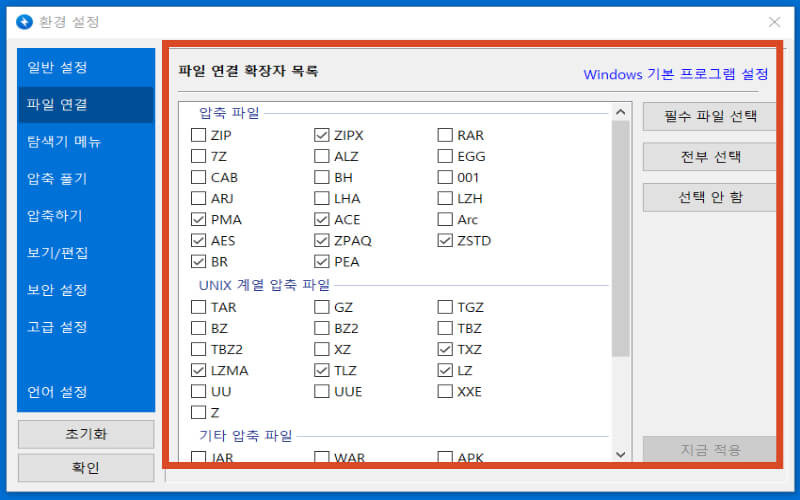Open the 일반 설정 tab

point(86,67)
